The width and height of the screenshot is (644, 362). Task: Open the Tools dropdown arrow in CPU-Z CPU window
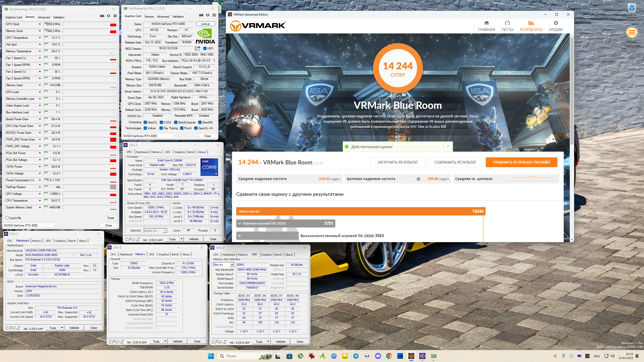[181, 239]
